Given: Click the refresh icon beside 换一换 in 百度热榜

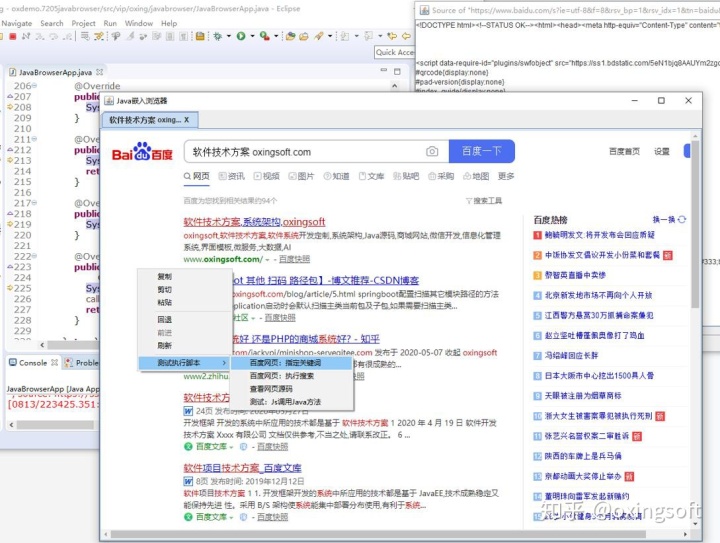Looking at the screenshot, I should [682, 220].
